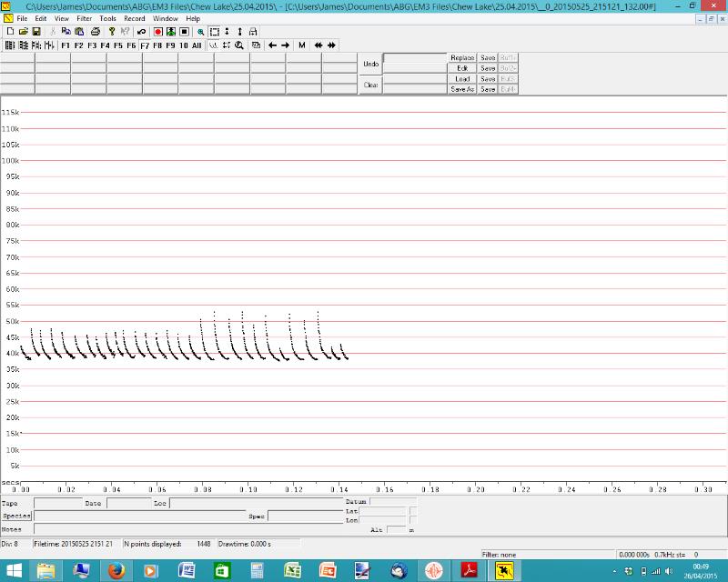Toggle the All scale button
Screen dimensions: 728x582
[197, 45]
